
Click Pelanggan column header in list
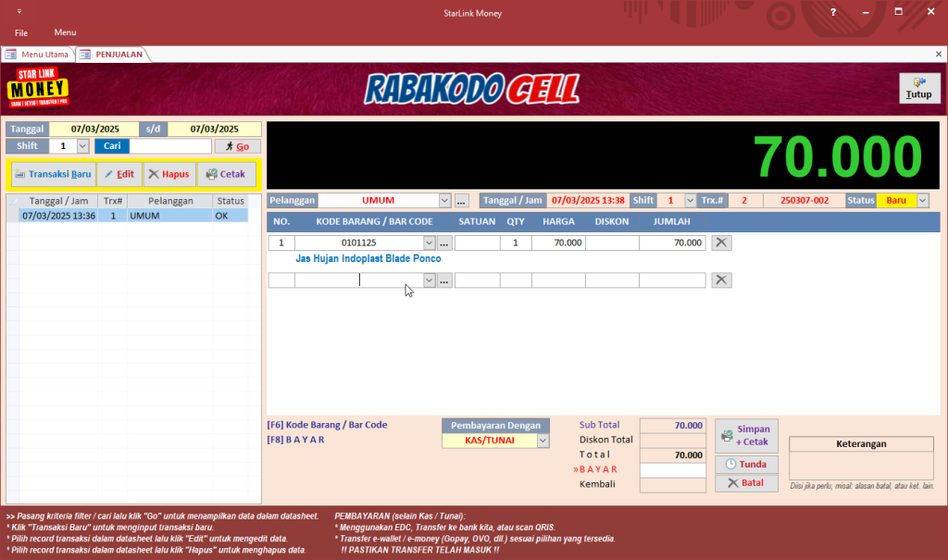click(x=170, y=201)
